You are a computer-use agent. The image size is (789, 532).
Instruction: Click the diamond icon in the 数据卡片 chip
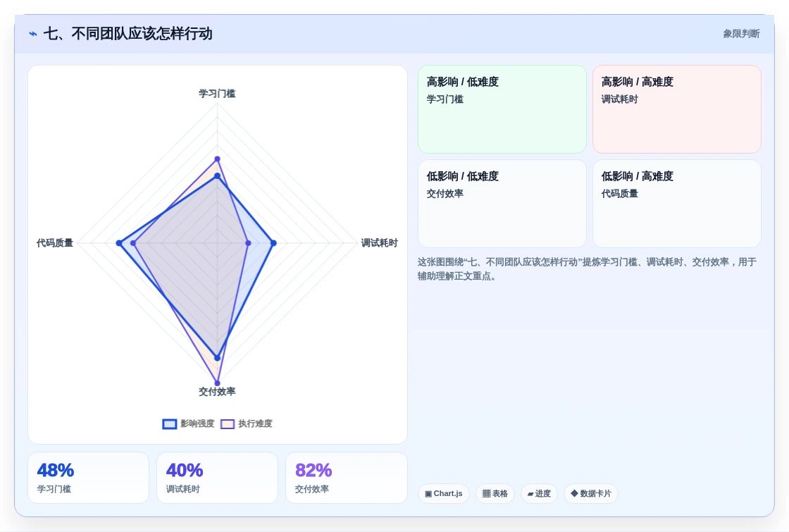click(574, 493)
